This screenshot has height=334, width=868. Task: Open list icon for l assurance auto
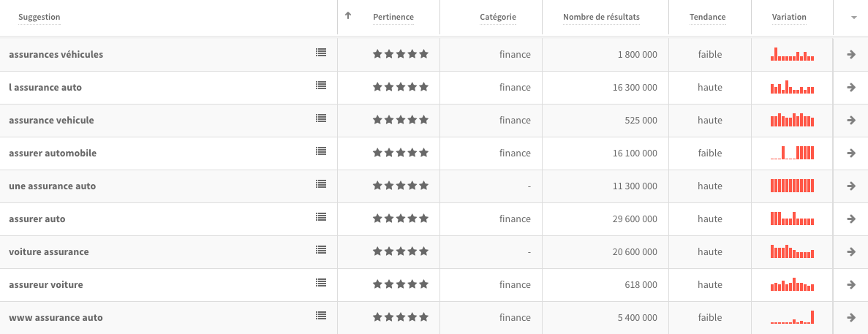pyautogui.click(x=321, y=86)
